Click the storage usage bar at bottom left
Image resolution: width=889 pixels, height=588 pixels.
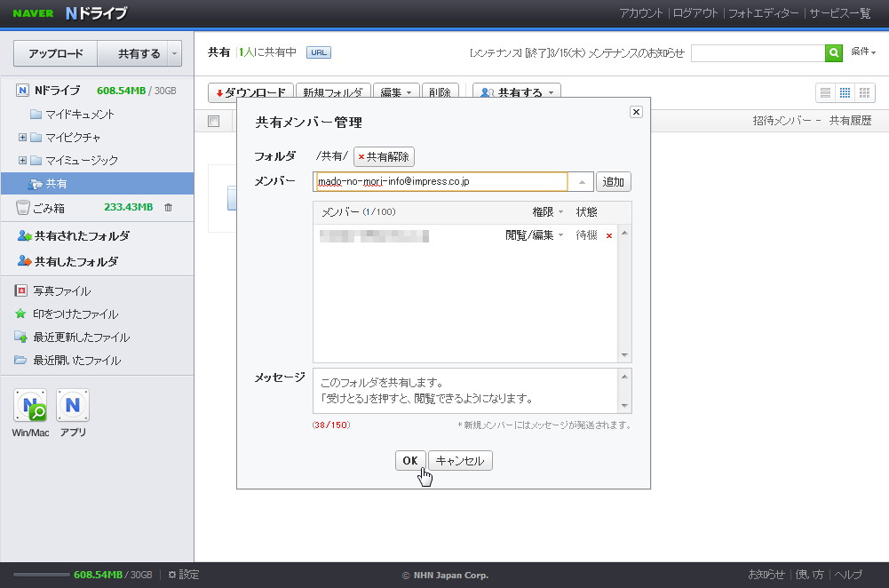pyautogui.click(x=44, y=574)
